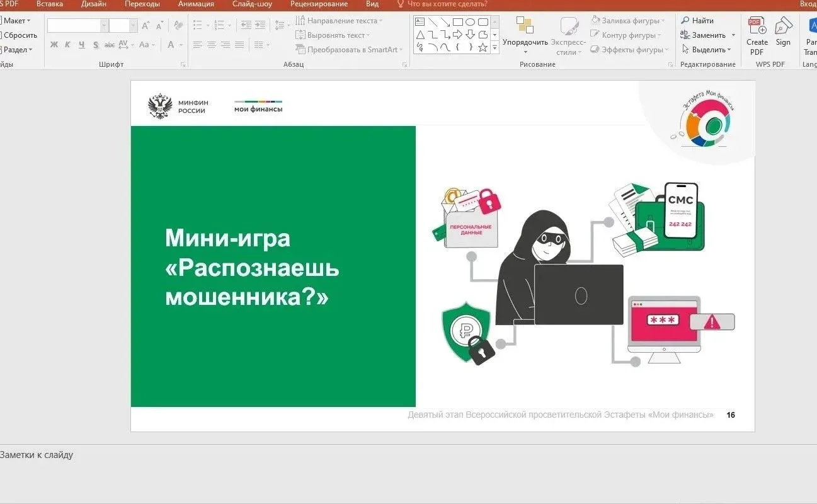Open change case Aa dropdown

pos(146,45)
